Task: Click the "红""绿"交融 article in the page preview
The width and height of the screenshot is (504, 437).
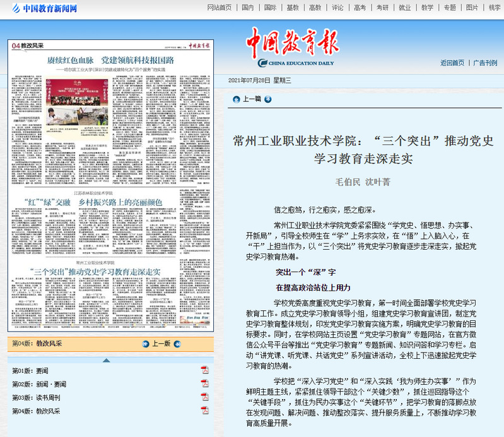Action: click(x=93, y=202)
